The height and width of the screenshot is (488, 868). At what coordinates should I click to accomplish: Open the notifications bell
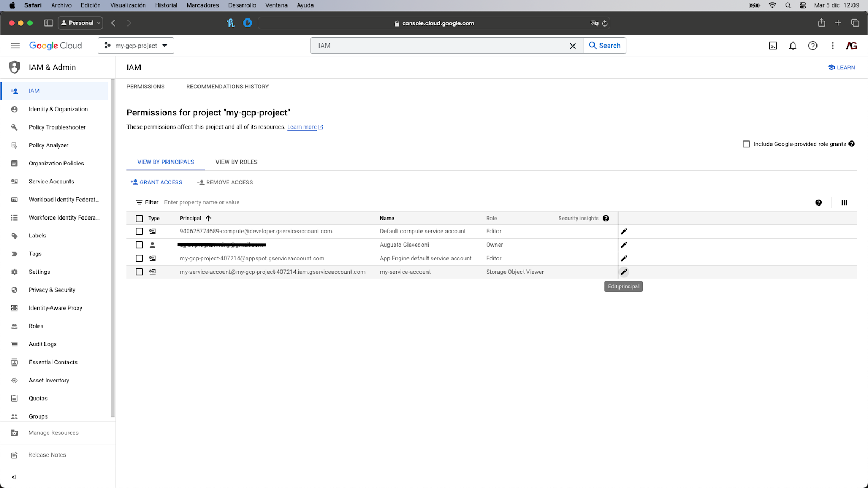coord(793,46)
